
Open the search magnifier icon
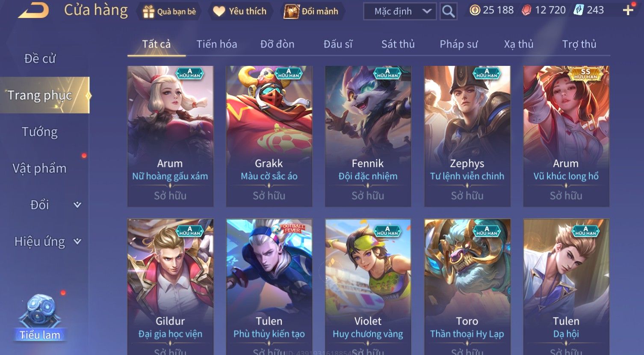448,11
